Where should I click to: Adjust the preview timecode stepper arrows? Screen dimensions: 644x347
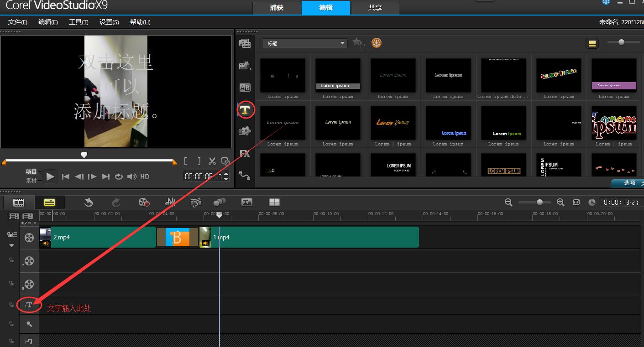pyautogui.click(x=226, y=176)
